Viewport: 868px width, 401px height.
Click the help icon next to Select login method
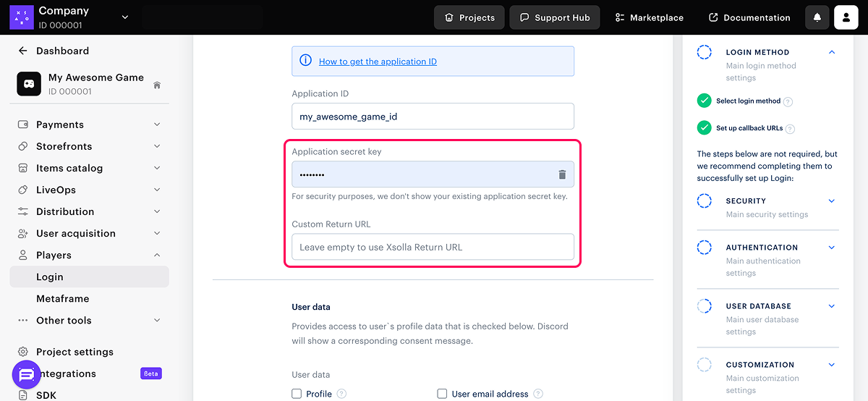(x=788, y=102)
